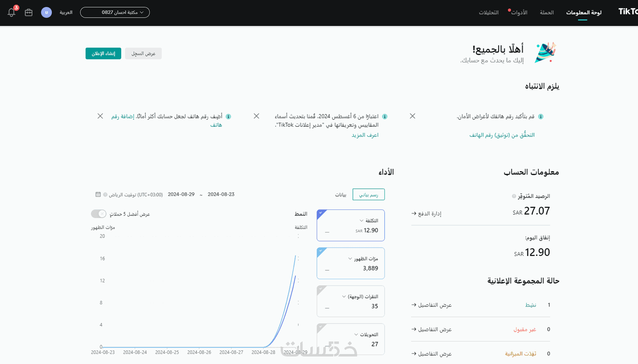Click details arrow in the نشط row
This screenshot has width=638, height=364.
click(414, 305)
